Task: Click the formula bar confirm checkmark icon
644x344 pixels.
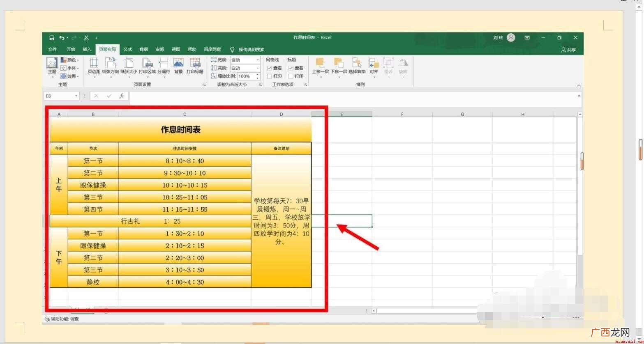Action: click(109, 96)
